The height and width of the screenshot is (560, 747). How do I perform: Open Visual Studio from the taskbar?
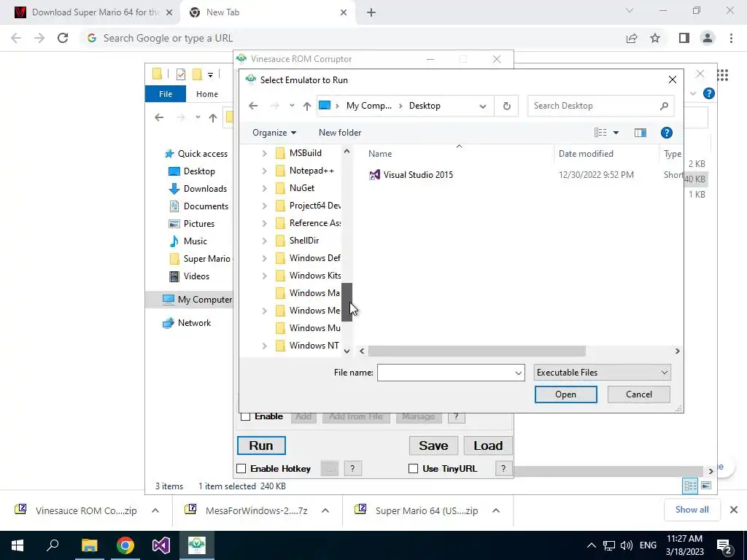tap(161, 545)
